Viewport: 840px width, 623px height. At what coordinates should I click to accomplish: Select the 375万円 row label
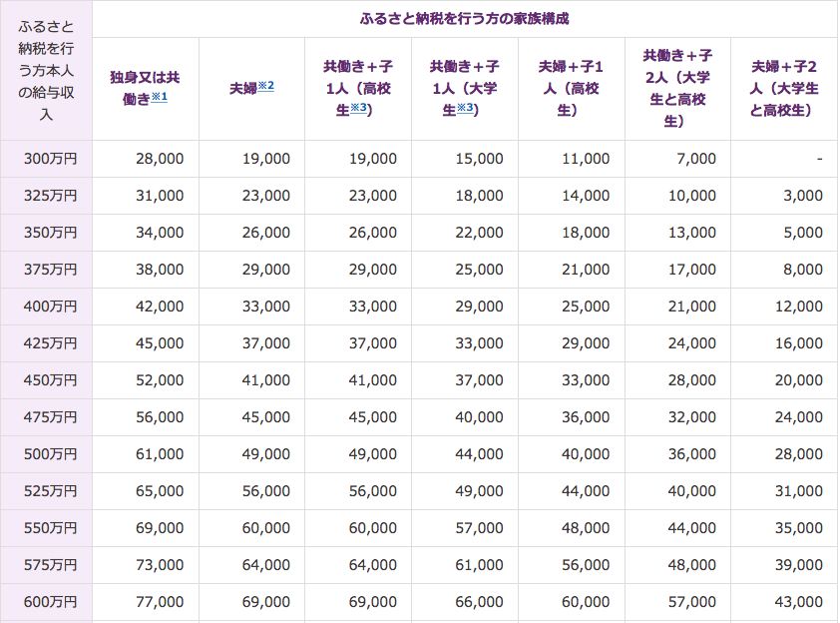[50, 270]
